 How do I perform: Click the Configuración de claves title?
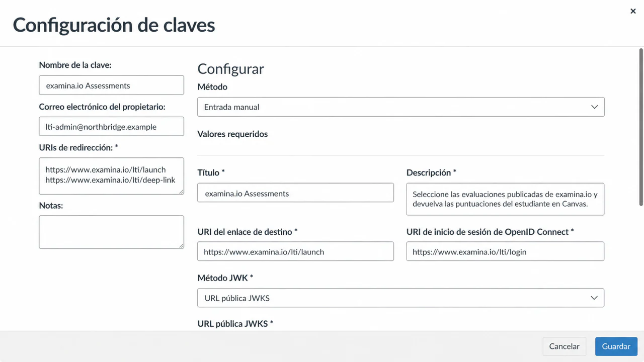[114, 25]
